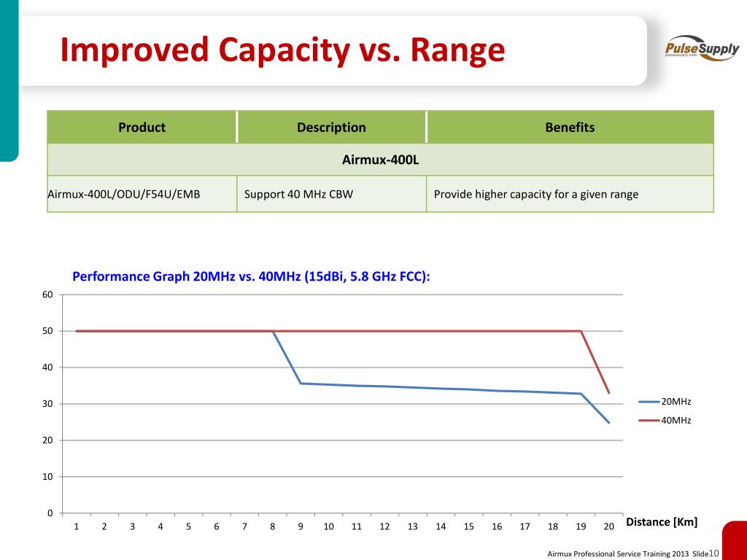Click the PulseSupply logo
The height and width of the screenshot is (560, 747).
click(x=703, y=47)
